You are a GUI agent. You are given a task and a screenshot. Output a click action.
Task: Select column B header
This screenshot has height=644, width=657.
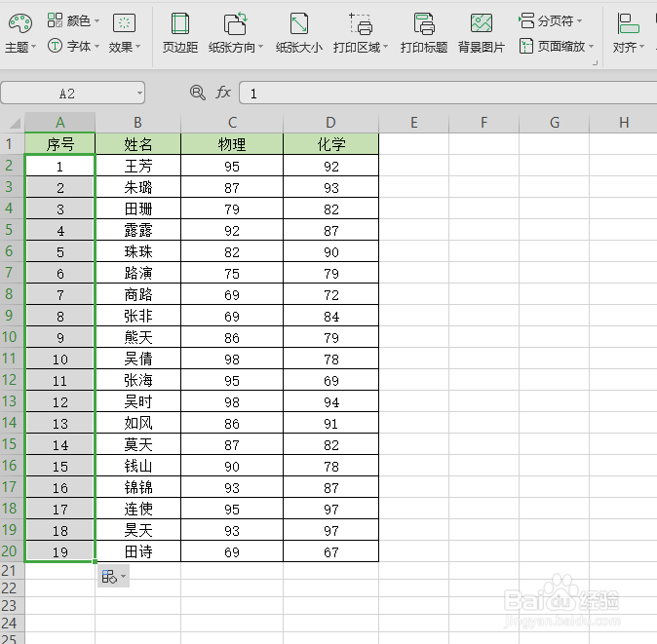[137, 123]
